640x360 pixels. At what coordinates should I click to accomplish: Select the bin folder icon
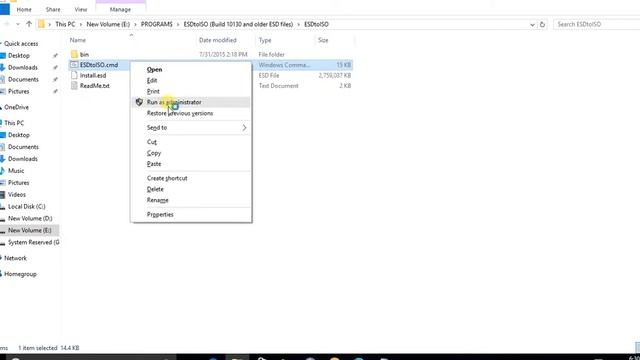pyautogui.click(x=74, y=54)
